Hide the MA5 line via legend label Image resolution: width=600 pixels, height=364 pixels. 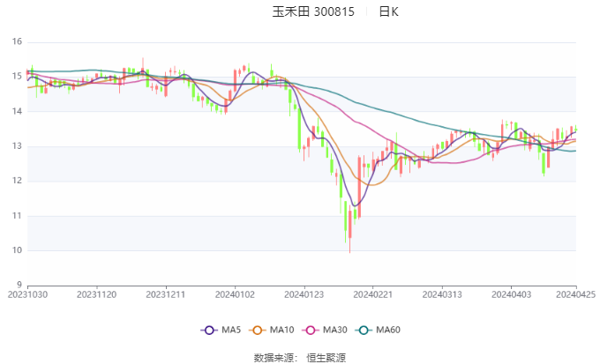tap(231, 330)
